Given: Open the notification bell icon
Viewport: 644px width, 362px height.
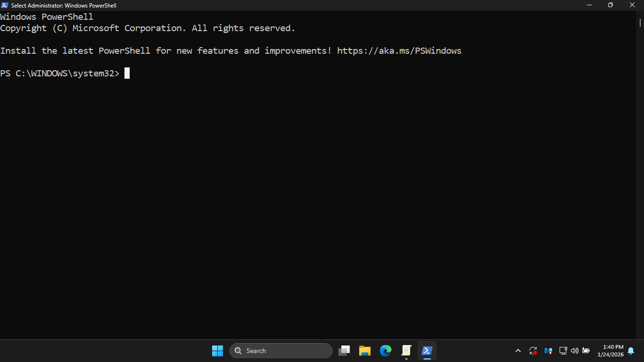Looking at the screenshot, I should (631, 351).
